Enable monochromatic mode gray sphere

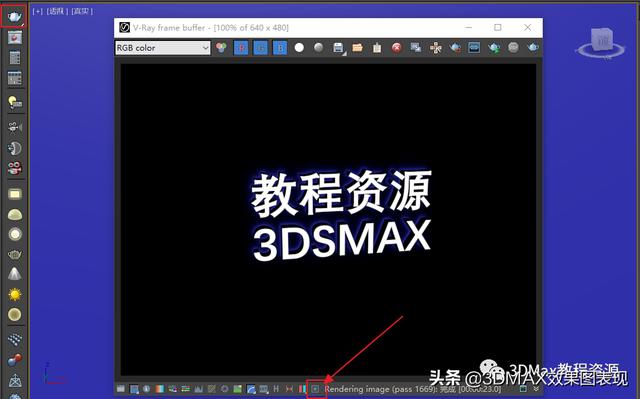(x=319, y=48)
